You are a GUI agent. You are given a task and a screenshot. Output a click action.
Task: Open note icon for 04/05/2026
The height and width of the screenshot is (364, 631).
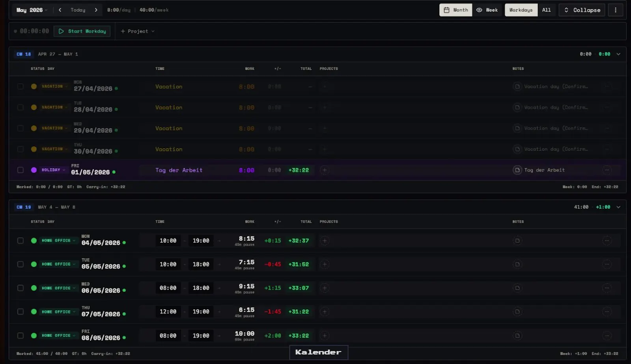(517, 241)
